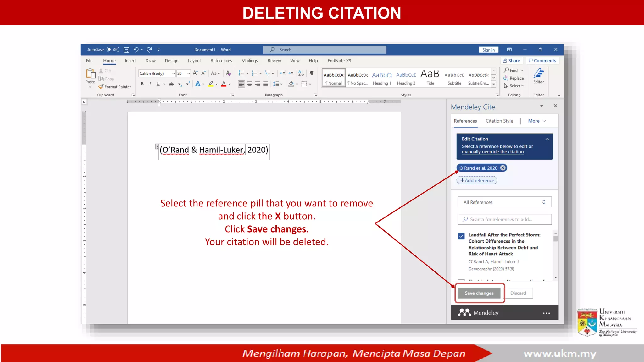The image size is (644, 362).
Task: Click manually override the citation link
Action: coord(492,152)
